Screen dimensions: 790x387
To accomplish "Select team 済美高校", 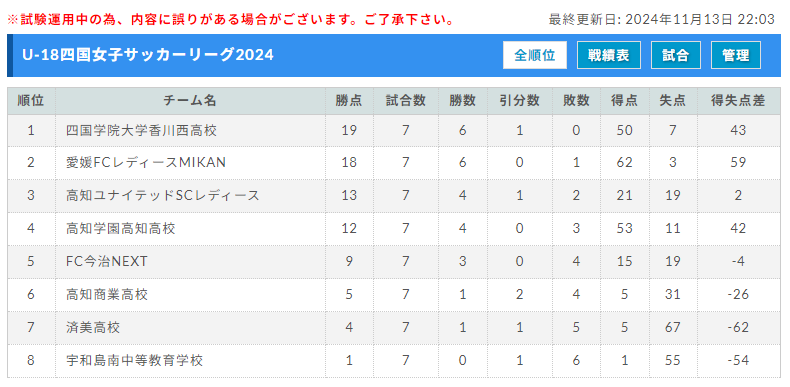I will pos(93,328).
